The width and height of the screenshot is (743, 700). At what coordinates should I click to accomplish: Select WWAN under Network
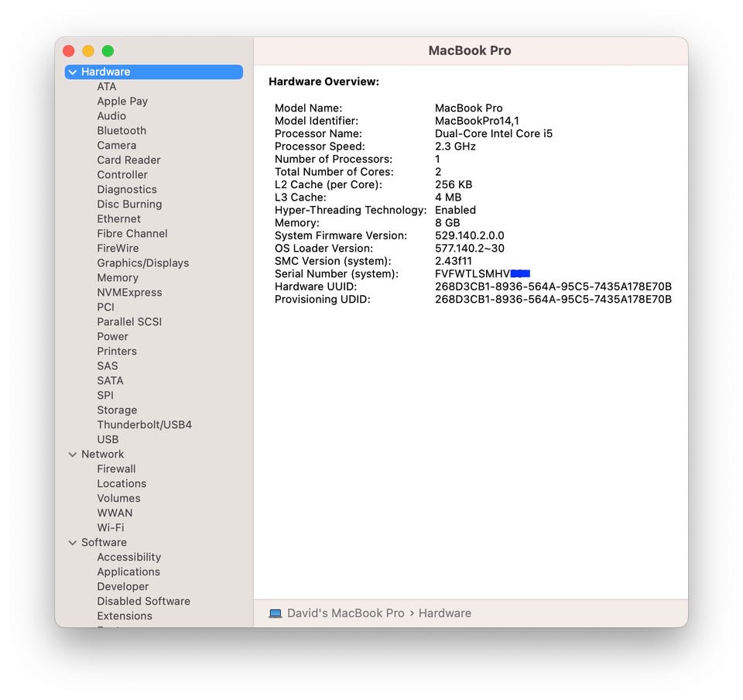click(115, 513)
